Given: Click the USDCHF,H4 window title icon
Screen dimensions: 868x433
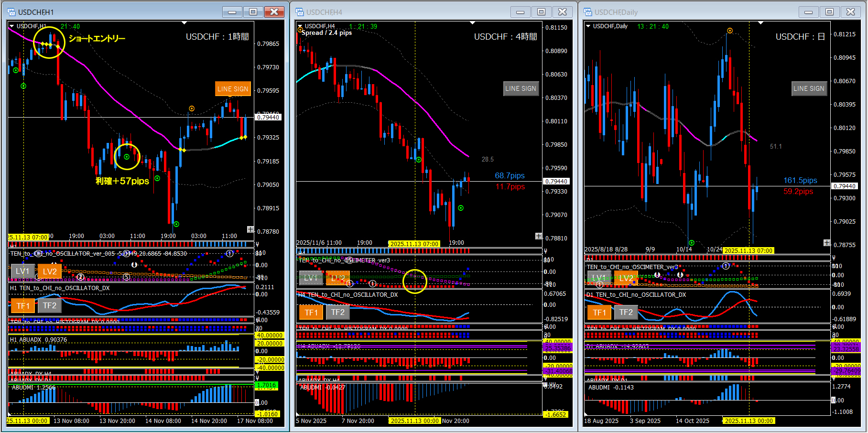Looking at the screenshot, I should coord(300,12).
